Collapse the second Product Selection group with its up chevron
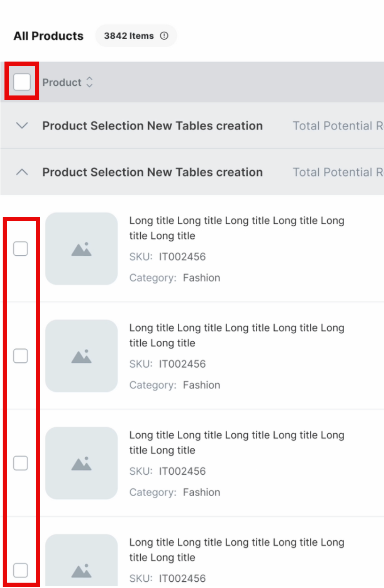Screen dimensions: 384x588 pos(21,172)
